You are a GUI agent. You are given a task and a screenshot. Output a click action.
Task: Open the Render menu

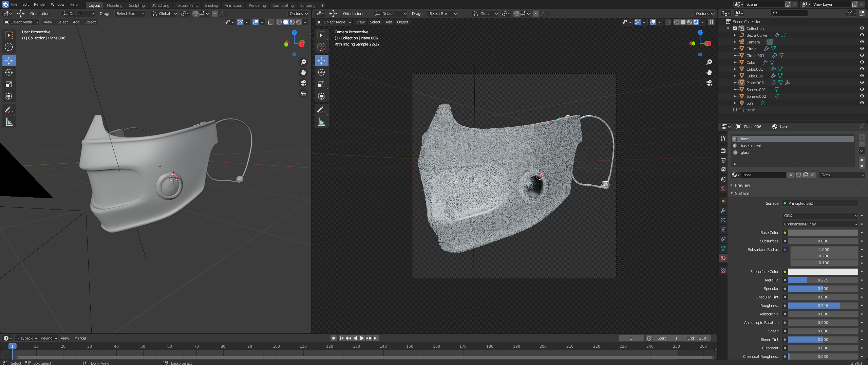pos(40,4)
